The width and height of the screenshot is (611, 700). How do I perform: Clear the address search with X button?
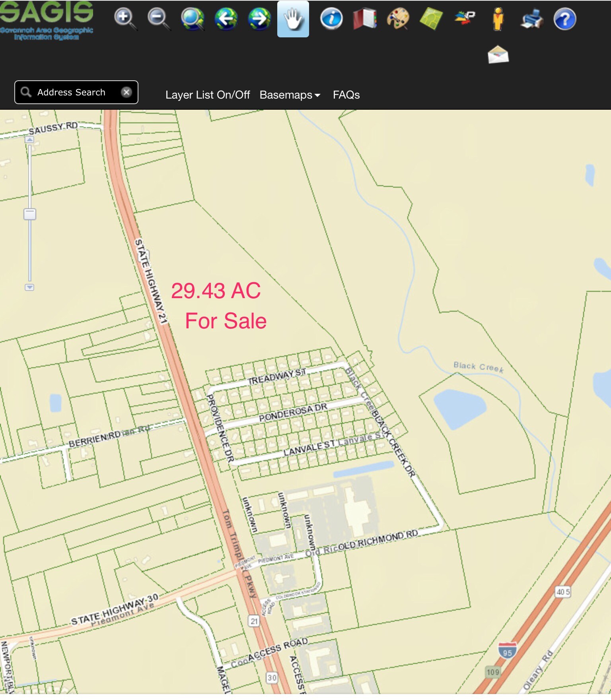pos(126,92)
